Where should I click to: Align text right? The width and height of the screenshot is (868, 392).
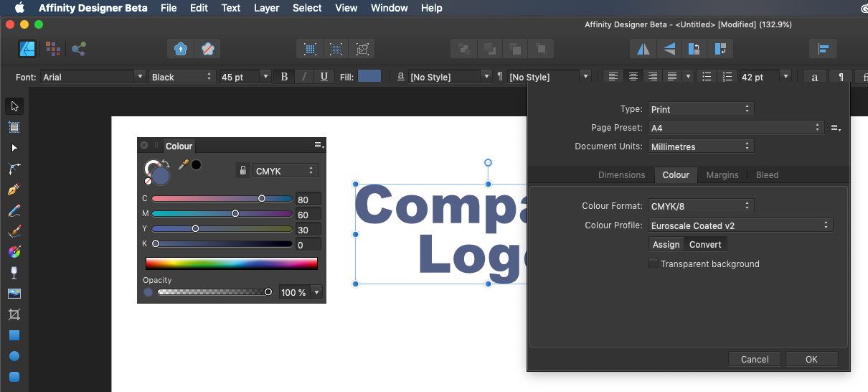652,77
